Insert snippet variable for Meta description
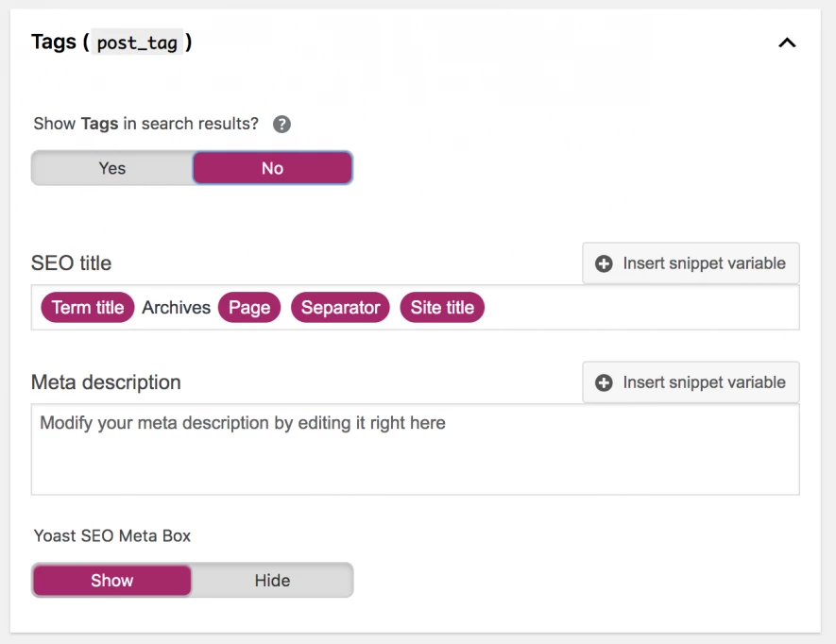This screenshot has height=644, width=836. click(691, 382)
